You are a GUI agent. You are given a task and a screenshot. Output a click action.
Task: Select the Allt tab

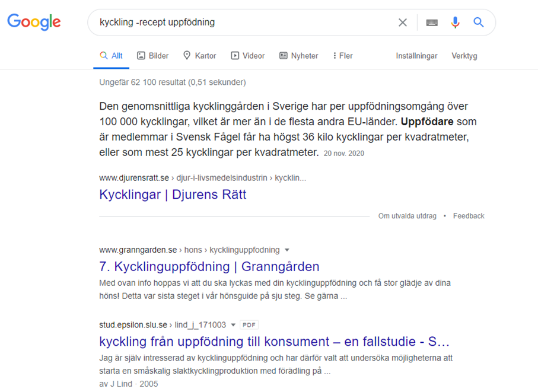click(x=111, y=56)
